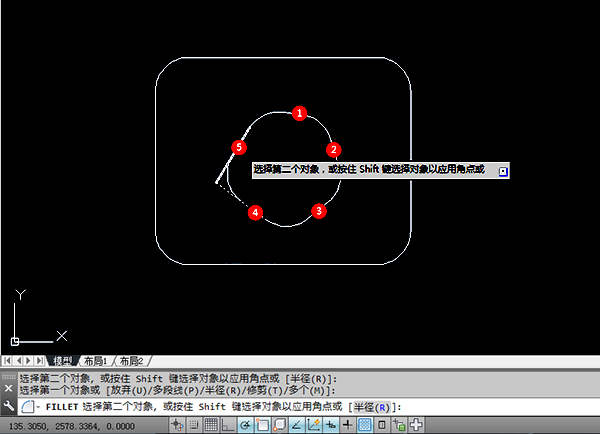Toggle 3D Object Snap icon
Image resolution: width=600 pixels, height=434 pixels.
click(279, 425)
